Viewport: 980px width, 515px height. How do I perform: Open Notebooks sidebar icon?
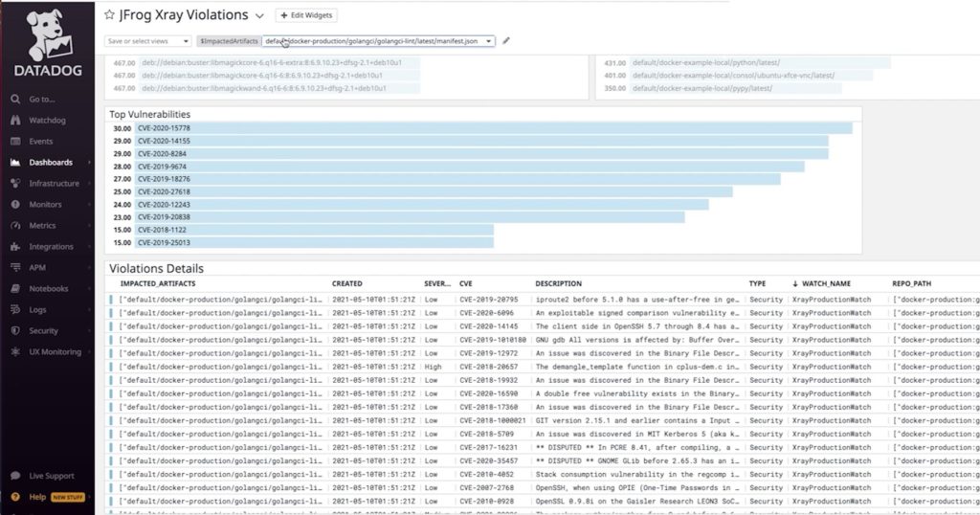point(15,289)
